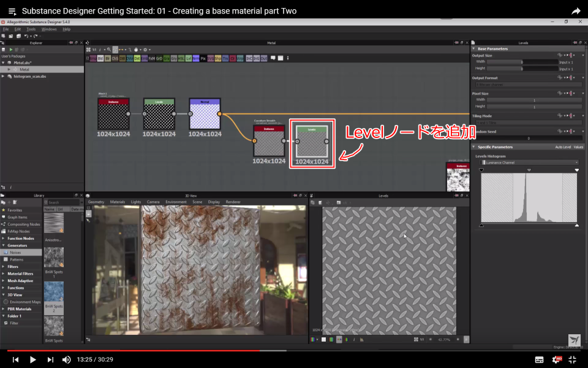Viewport: 588px width, 368px height.
Task: Open the graph timing stopwatch icon
Action: [x=136, y=50]
